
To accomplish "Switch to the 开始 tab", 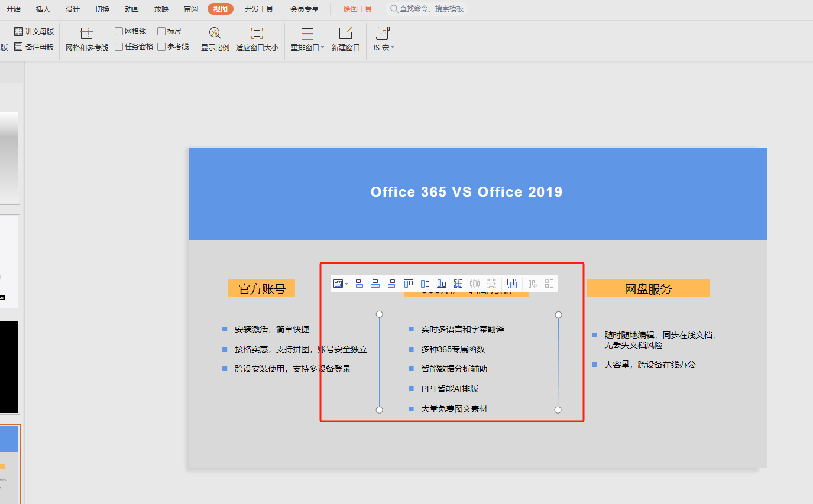I will (14, 9).
